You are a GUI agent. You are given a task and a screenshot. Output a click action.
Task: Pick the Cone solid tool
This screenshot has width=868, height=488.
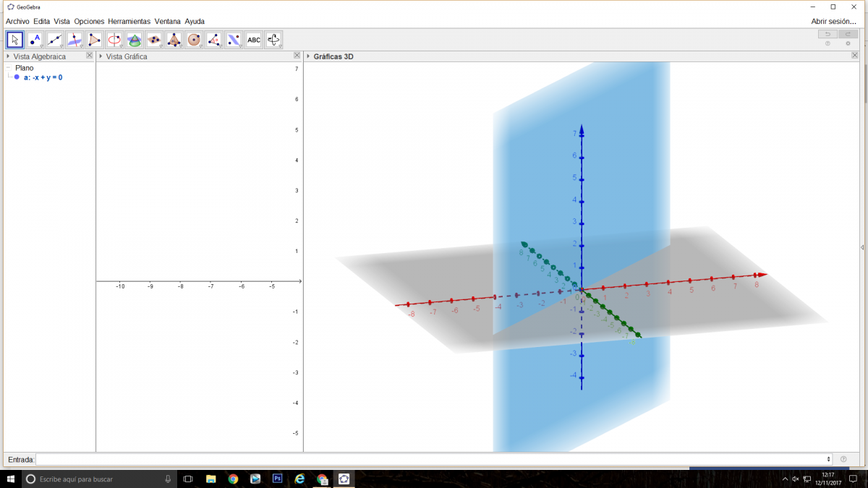[x=134, y=40]
